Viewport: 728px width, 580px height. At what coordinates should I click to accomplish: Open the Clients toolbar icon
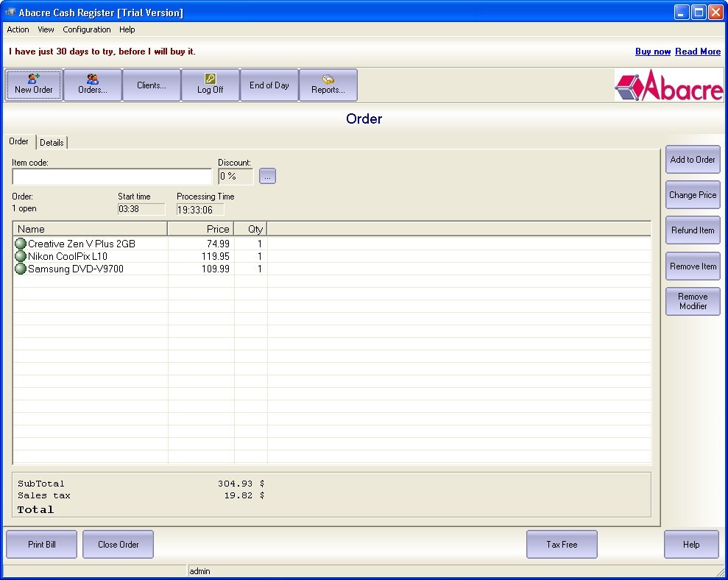tap(151, 85)
